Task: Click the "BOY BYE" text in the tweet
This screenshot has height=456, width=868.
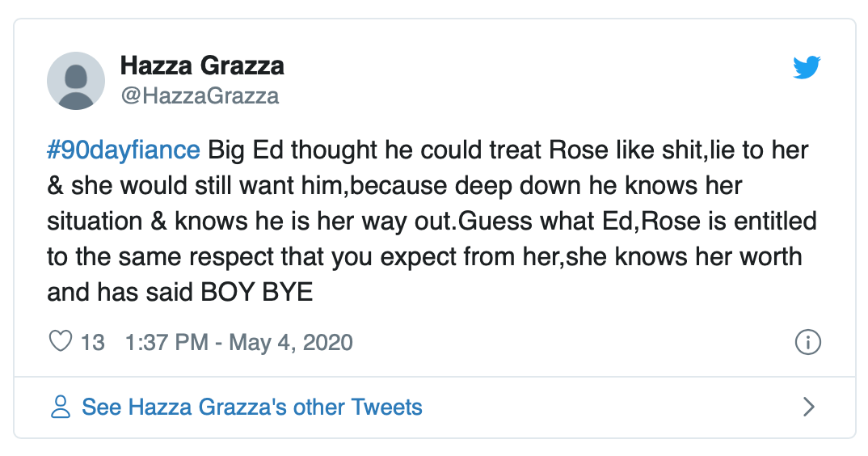Action: tap(255, 292)
